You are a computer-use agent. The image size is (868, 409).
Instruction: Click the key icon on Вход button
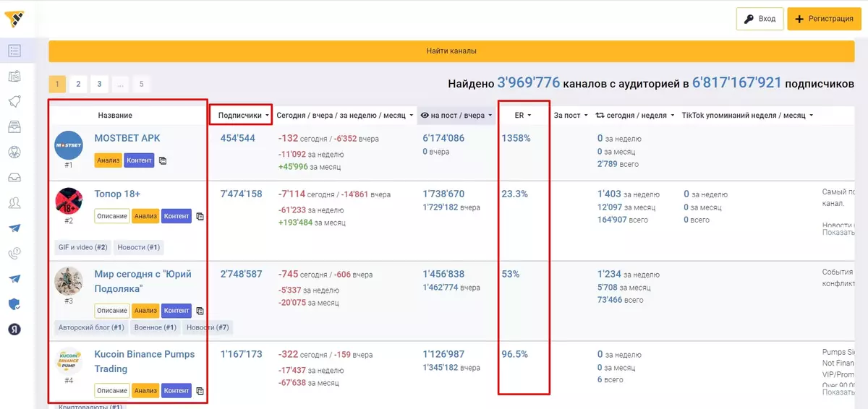[x=749, y=19]
